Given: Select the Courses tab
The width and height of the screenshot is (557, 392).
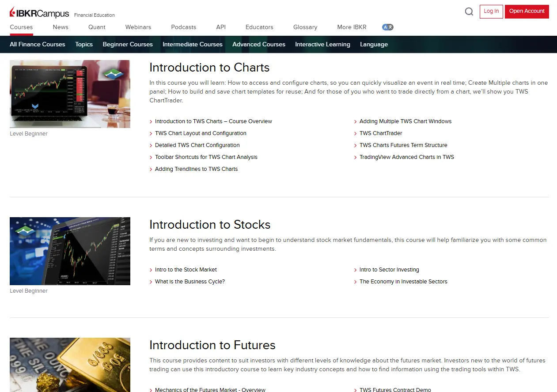Looking at the screenshot, I should [x=21, y=27].
